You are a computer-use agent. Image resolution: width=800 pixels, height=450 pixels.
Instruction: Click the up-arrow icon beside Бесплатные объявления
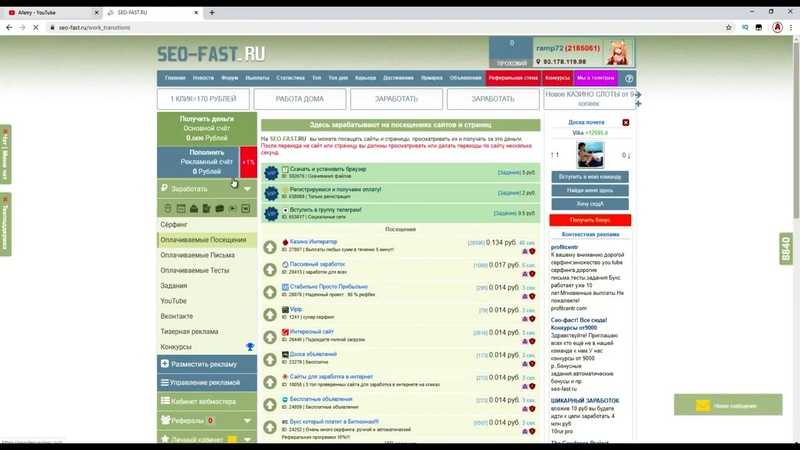coord(270,405)
